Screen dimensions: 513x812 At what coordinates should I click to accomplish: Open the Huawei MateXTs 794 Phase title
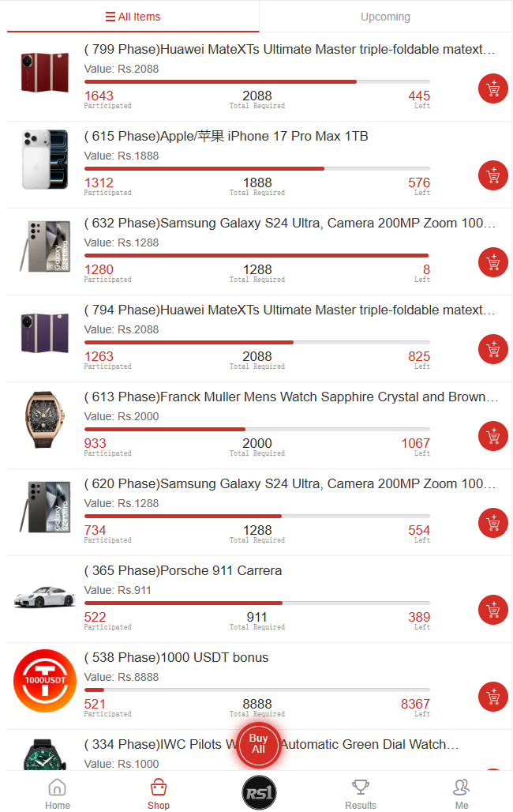(x=290, y=310)
